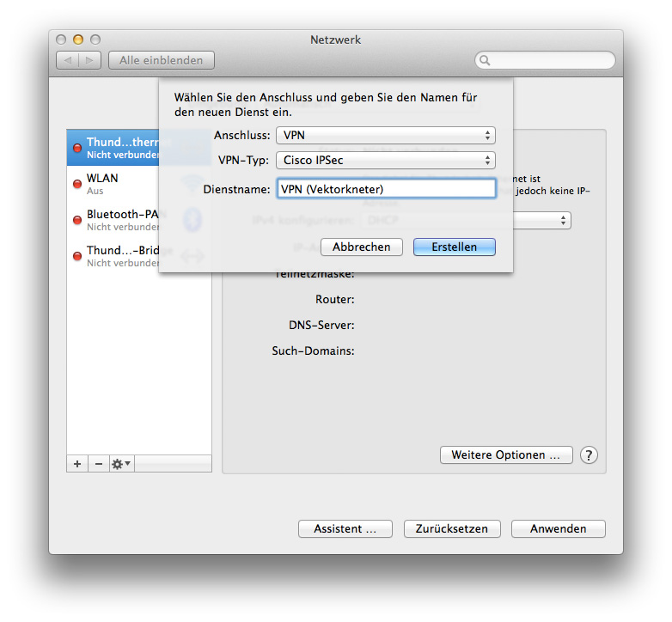Click the Alle einblenden toolbar button

coord(162,60)
